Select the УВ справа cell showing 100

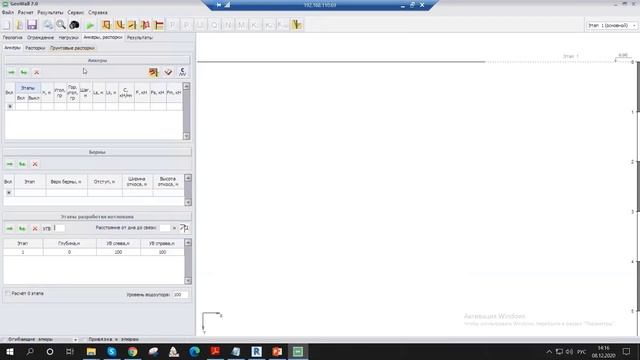(x=162, y=252)
